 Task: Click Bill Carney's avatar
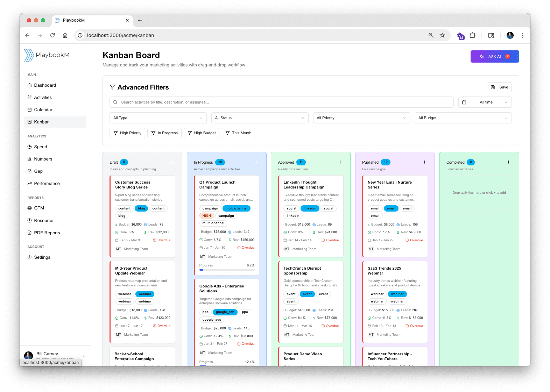29,356
